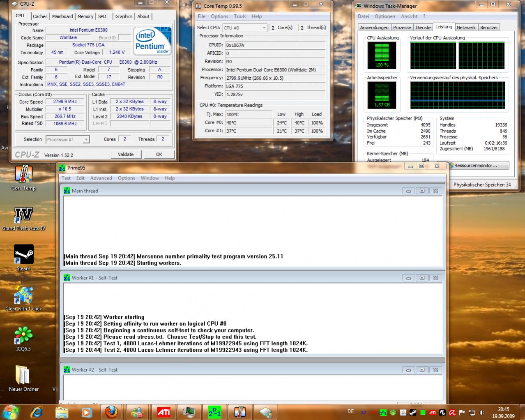Open ATI Catalyst taskbar button
525x420 pixels.
point(163,412)
